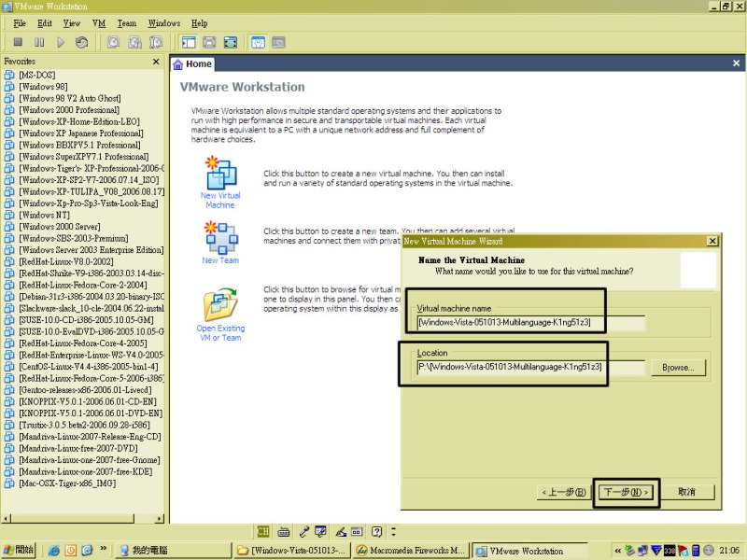Click the Take Snapshot toolbar icon
Viewport: 747px width, 560px height.
(113, 42)
